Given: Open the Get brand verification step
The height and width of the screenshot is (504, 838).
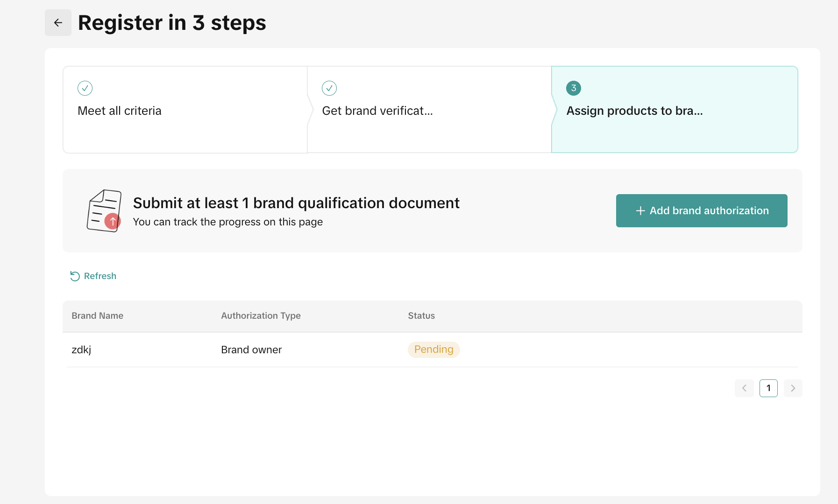Looking at the screenshot, I should (x=377, y=111).
